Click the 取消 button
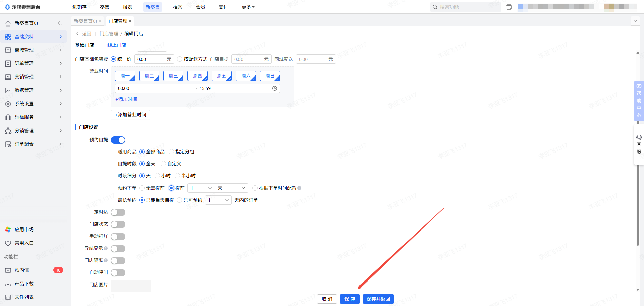Image resolution: width=644 pixels, height=306 pixels. click(327, 299)
